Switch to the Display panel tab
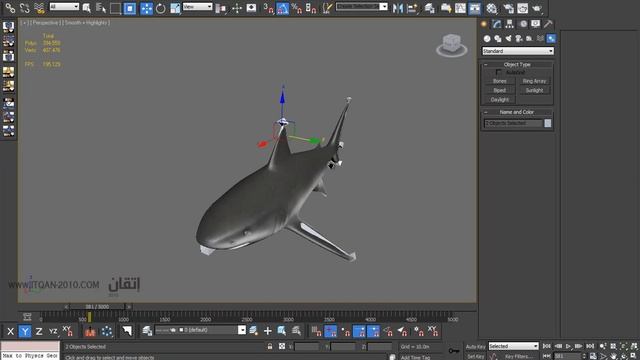This screenshot has height=360, width=640. coord(536,24)
